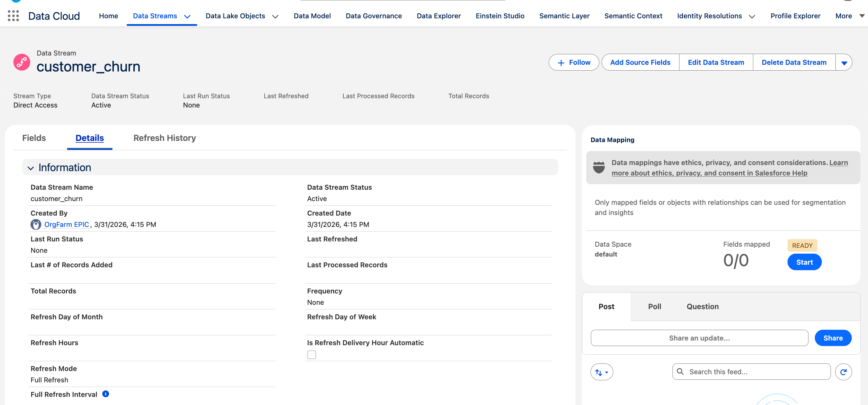
Task: Navigate to Data Explorer
Action: (x=439, y=16)
